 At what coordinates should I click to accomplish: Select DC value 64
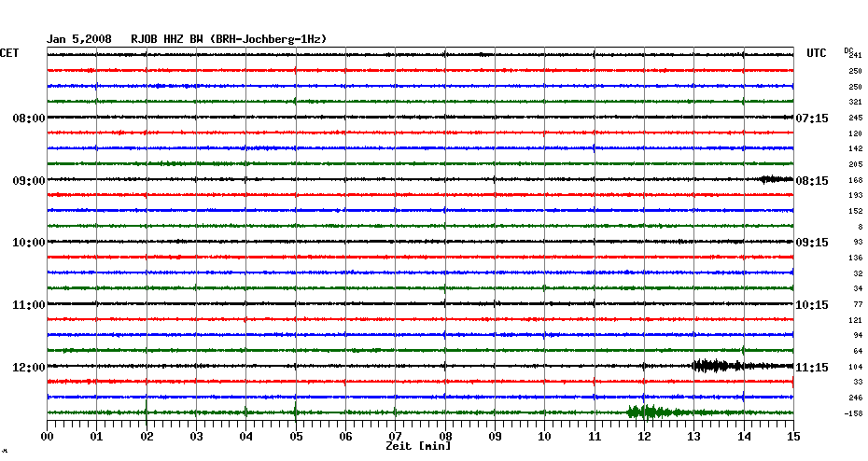[x=858, y=352]
